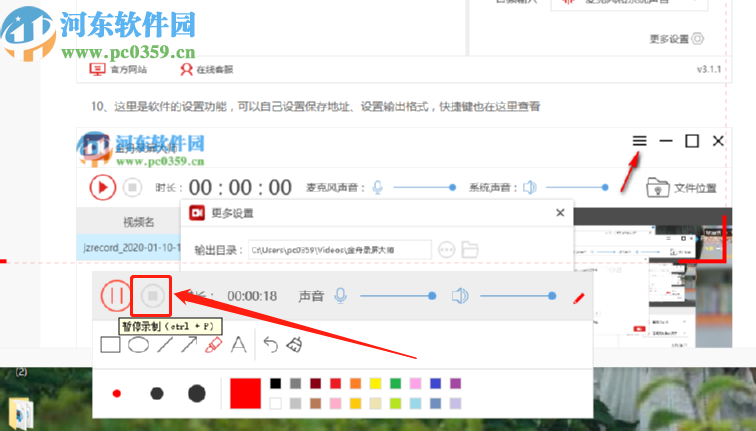
Task: Click speaker icon beside 系统声音
Action: click(x=529, y=188)
